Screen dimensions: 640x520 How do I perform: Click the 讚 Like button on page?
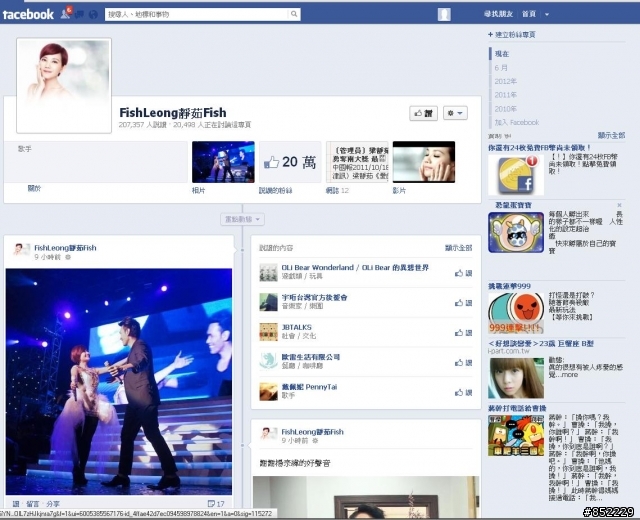pyautogui.click(x=423, y=113)
